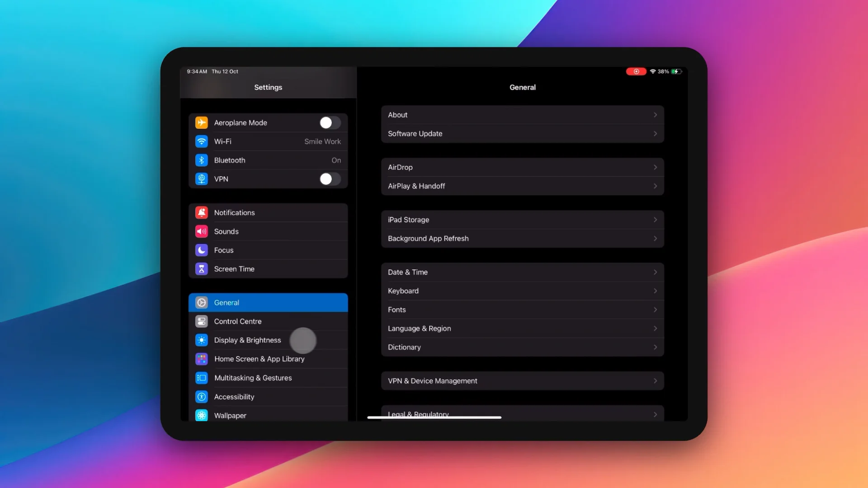Open the About section
The width and height of the screenshot is (868, 488).
click(x=522, y=114)
